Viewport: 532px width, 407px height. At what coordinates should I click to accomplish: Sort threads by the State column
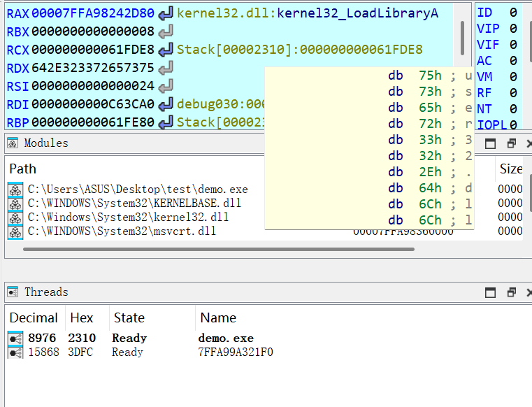pos(129,317)
